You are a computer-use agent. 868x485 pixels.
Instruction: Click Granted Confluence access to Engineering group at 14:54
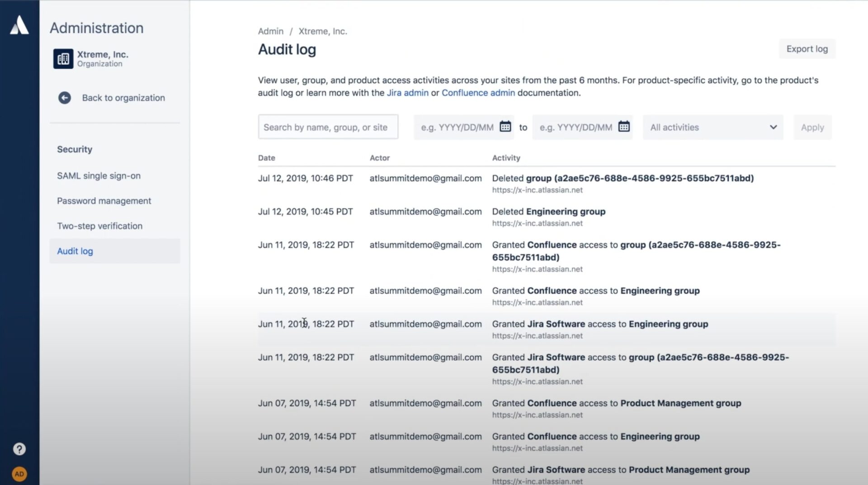pyautogui.click(x=596, y=437)
